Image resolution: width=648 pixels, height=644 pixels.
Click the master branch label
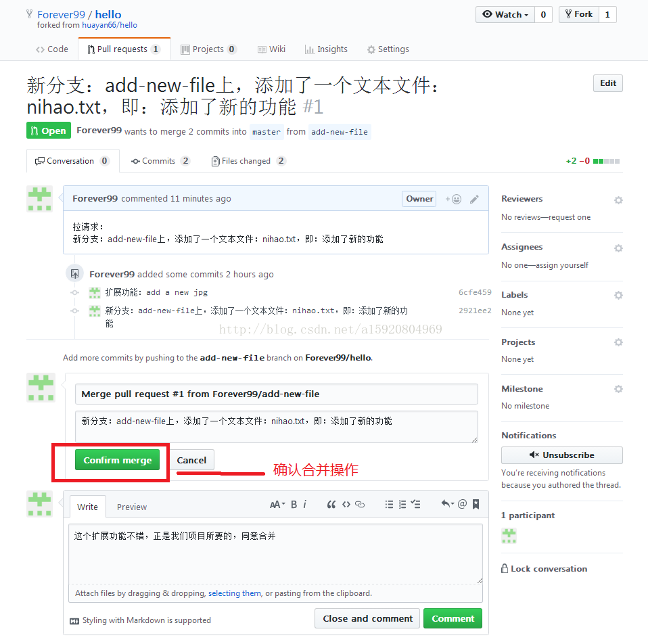click(x=267, y=132)
